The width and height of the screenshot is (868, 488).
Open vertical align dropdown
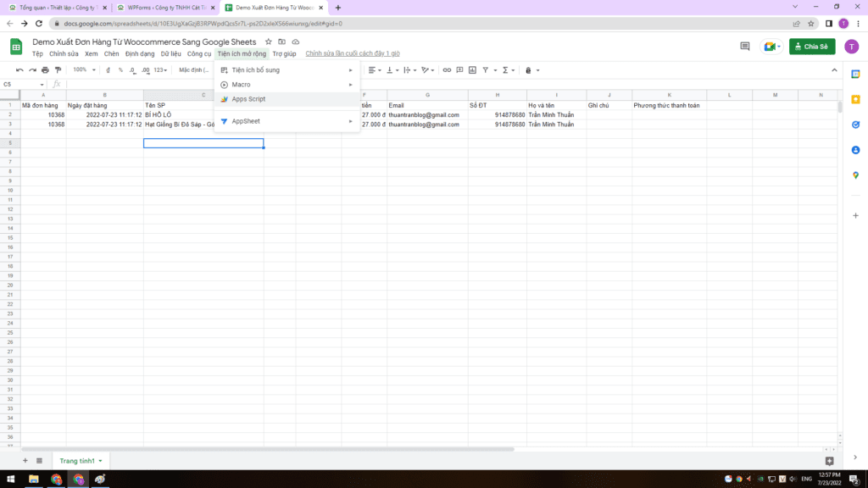tap(392, 70)
